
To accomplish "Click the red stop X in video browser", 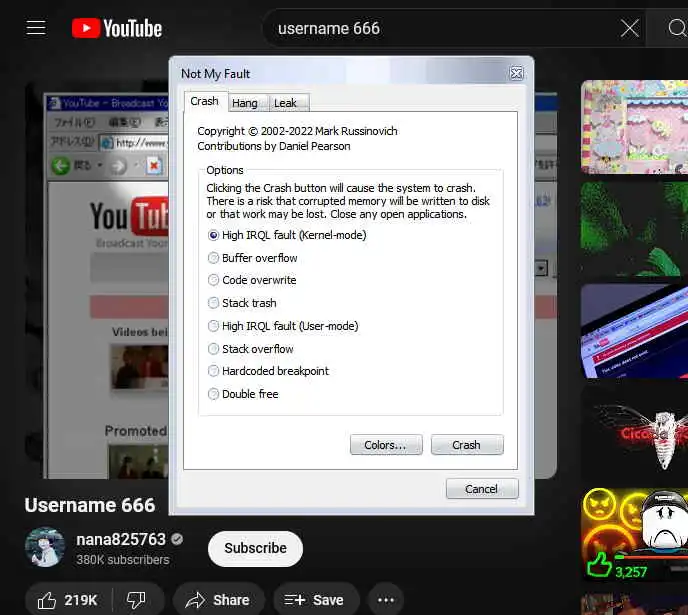I will pos(154,166).
